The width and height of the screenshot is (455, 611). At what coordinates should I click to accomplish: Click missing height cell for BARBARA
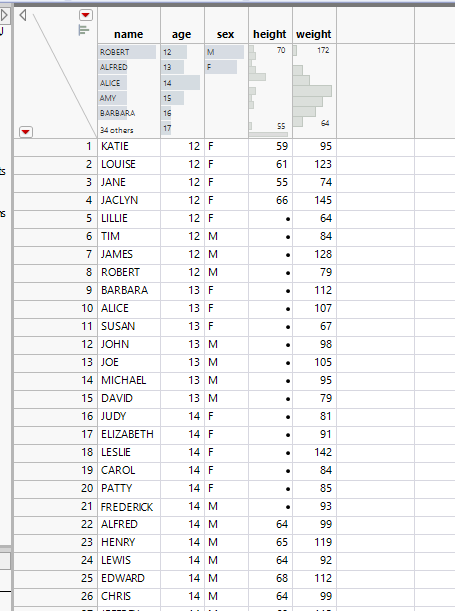[270, 290]
